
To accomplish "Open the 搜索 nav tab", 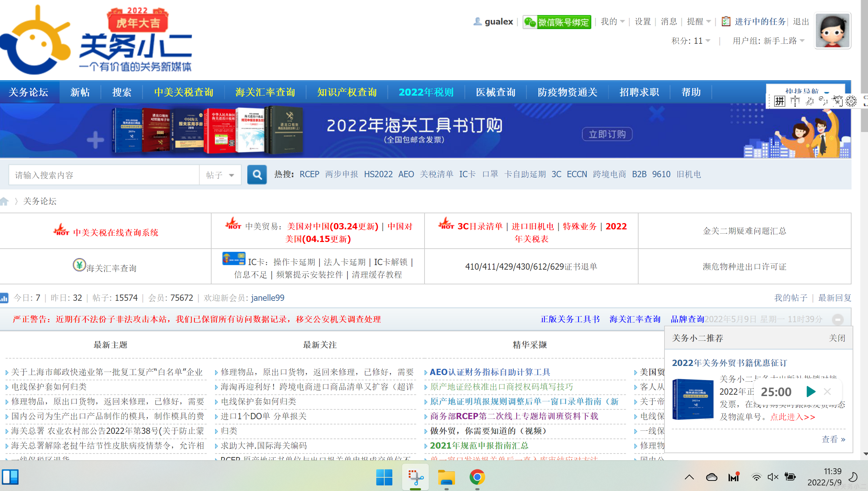I will tap(122, 92).
